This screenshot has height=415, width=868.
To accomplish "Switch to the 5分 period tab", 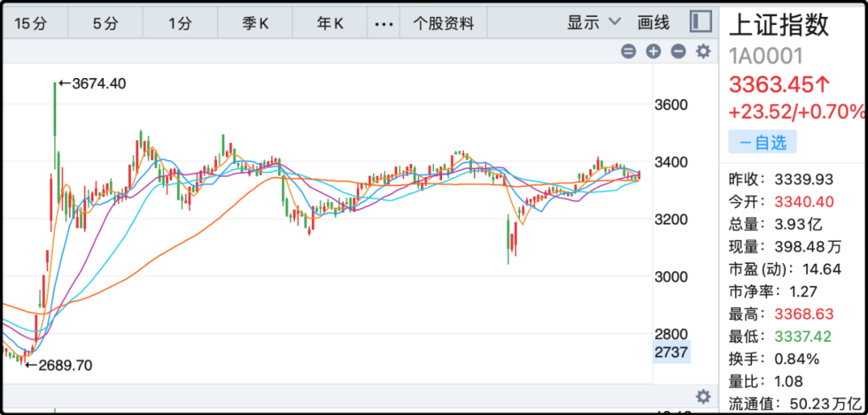I will [x=105, y=23].
